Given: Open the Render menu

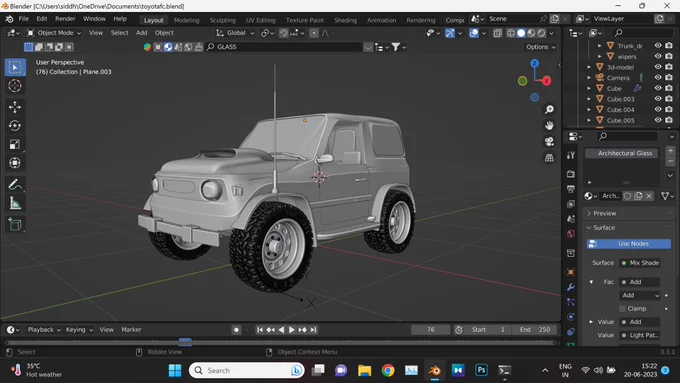Looking at the screenshot, I should point(65,19).
